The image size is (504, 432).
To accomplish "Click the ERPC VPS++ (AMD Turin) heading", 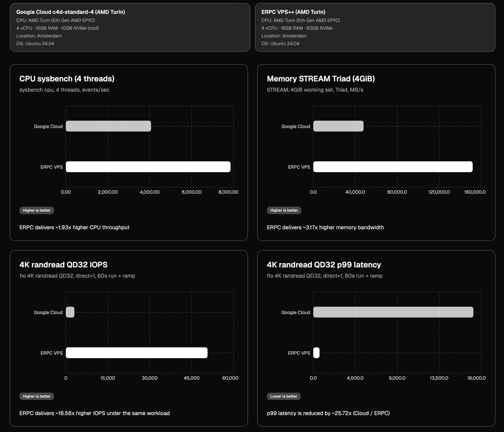I will 293,12.
